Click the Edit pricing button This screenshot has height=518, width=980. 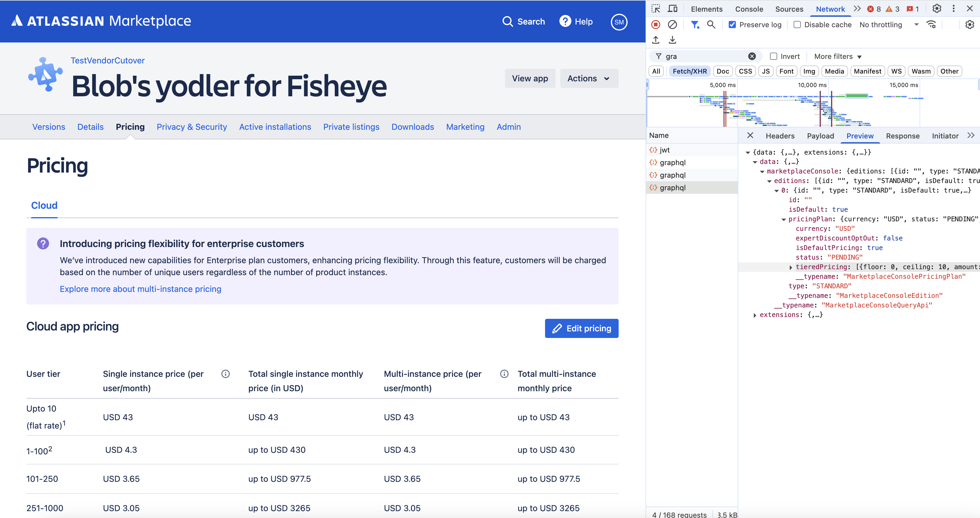click(x=581, y=328)
